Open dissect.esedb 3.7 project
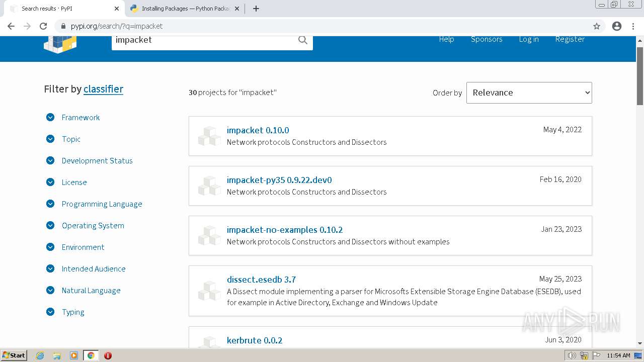The height and width of the screenshot is (362, 644). point(261,280)
